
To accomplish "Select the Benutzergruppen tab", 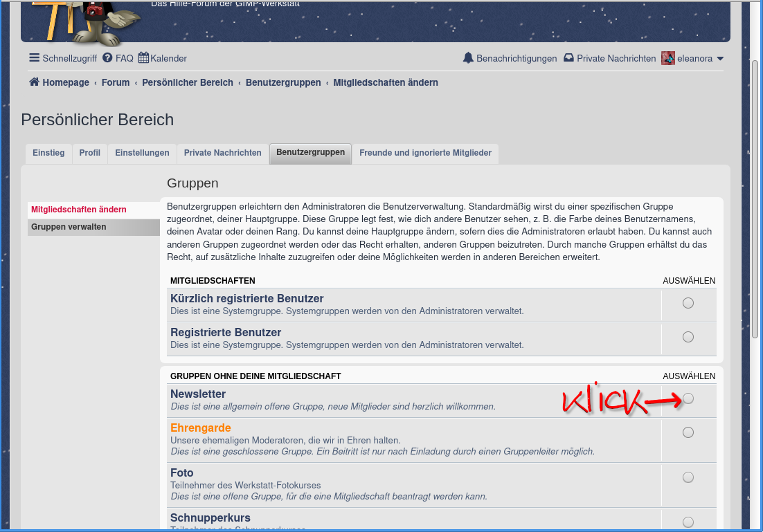I will pyautogui.click(x=310, y=153).
